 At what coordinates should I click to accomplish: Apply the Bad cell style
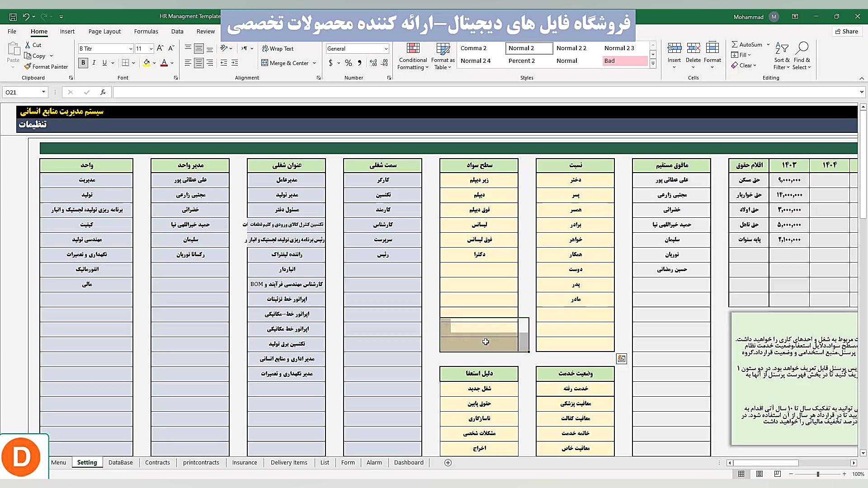pos(625,61)
